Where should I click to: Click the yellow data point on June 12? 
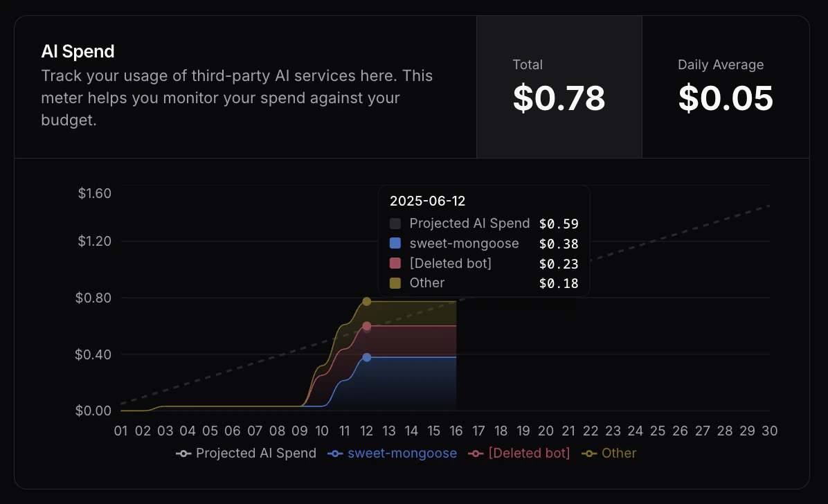pyautogui.click(x=366, y=301)
